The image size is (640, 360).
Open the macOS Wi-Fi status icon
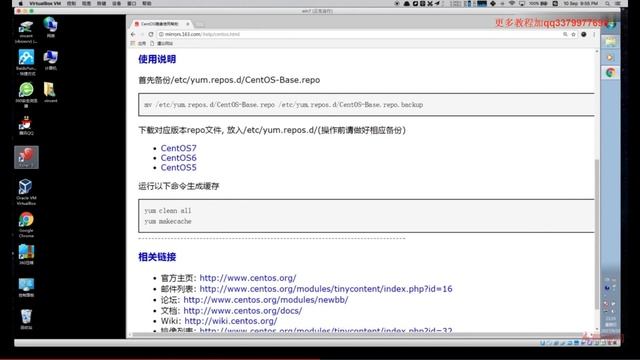(x=512, y=3)
